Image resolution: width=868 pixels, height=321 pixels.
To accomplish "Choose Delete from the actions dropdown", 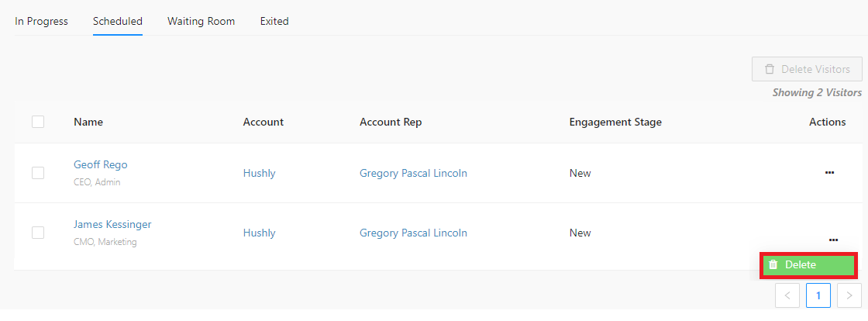I will coord(809,265).
